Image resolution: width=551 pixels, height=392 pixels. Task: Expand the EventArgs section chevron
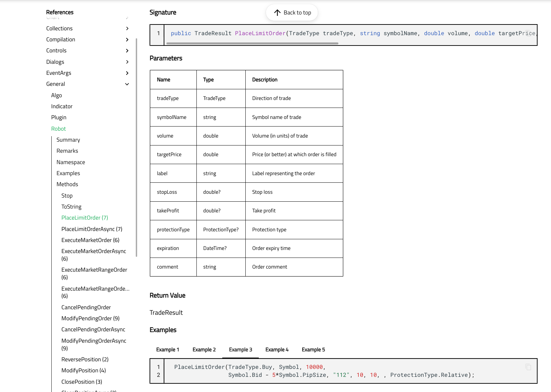tap(127, 73)
